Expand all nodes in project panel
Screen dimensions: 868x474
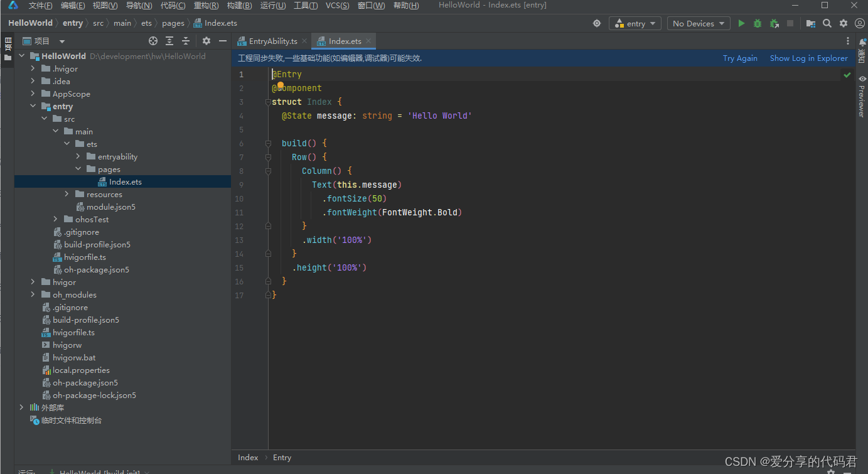[169, 41]
